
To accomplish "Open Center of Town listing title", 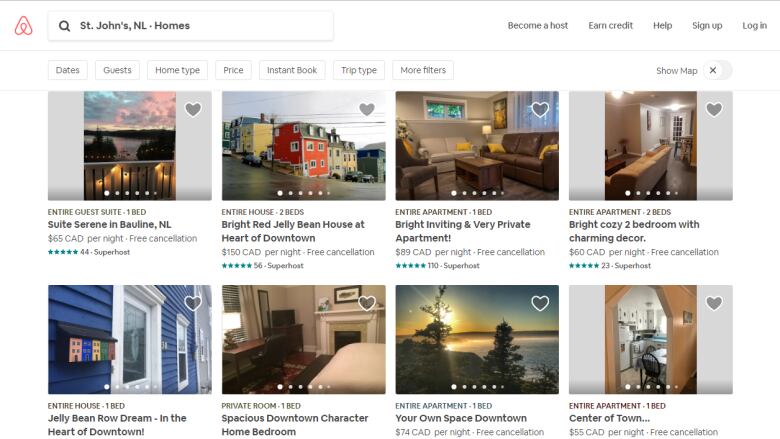I will (609, 418).
